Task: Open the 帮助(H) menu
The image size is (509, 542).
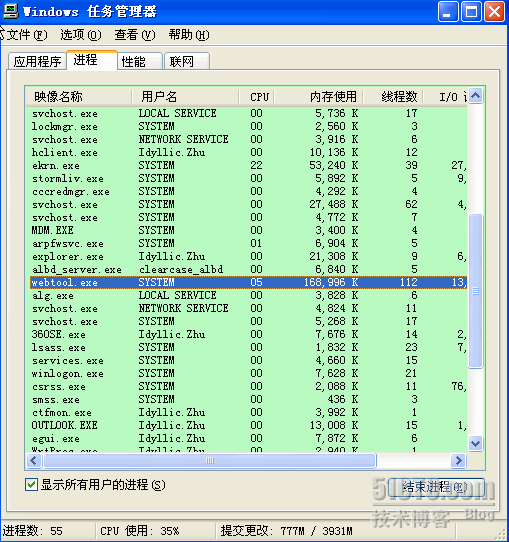Action: [189, 35]
